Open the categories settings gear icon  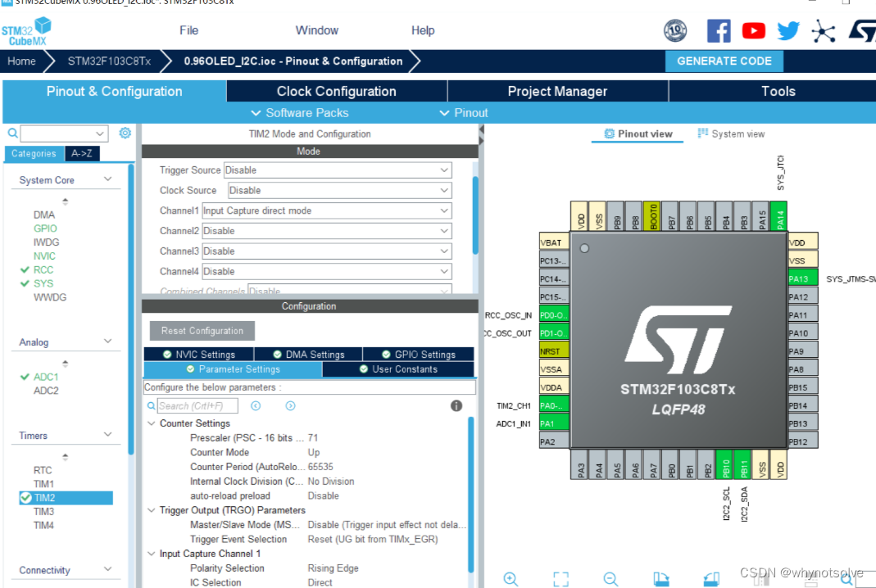click(125, 133)
